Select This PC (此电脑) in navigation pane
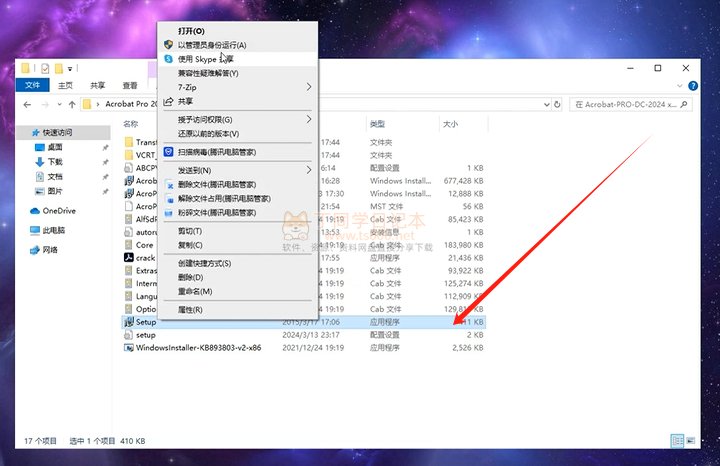The height and width of the screenshot is (466, 720). coord(48,230)
